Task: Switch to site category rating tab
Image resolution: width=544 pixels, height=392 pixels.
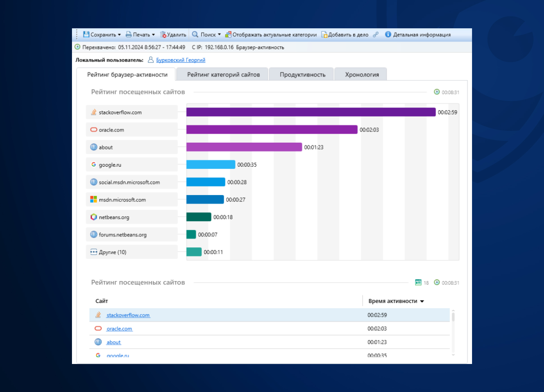Action: click(x=223, y=74)
